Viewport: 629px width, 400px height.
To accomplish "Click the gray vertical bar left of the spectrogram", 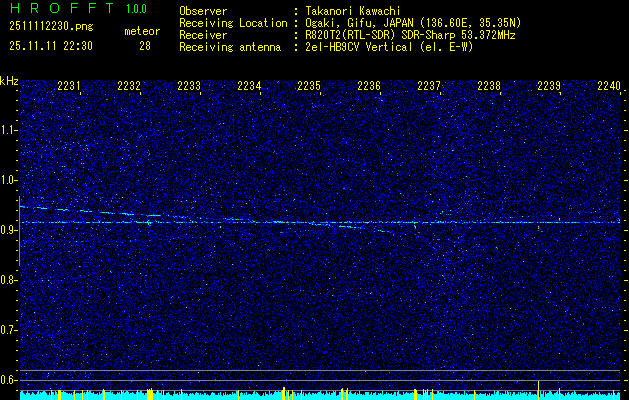I will click(x=19, y=231).
